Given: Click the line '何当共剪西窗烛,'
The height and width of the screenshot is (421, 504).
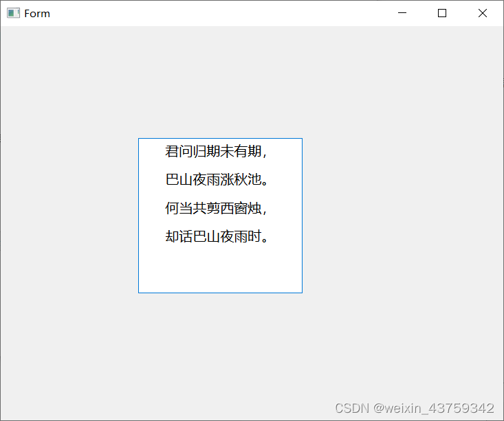Looking at the screenshot, I should [x=216, y=208].
